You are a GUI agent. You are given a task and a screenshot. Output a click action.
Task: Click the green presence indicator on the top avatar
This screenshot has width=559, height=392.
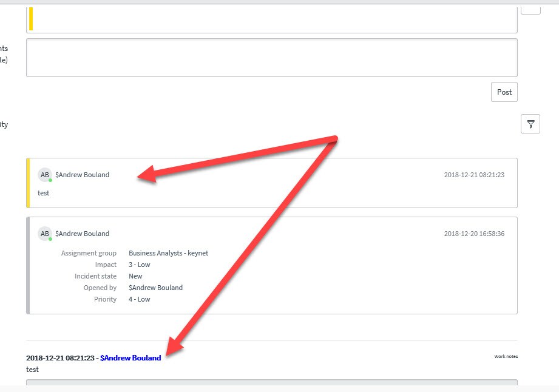coord(50,180)
